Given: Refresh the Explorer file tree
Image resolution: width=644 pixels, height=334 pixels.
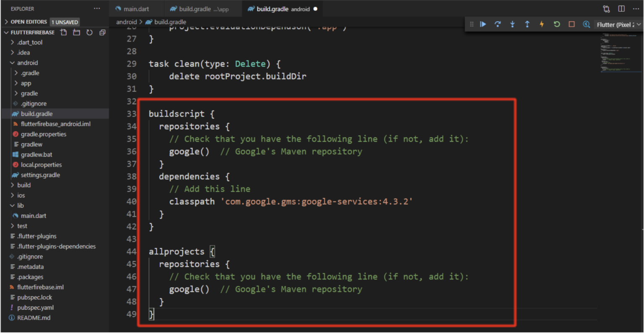Looking at the screenshot, I should (89, 32).
